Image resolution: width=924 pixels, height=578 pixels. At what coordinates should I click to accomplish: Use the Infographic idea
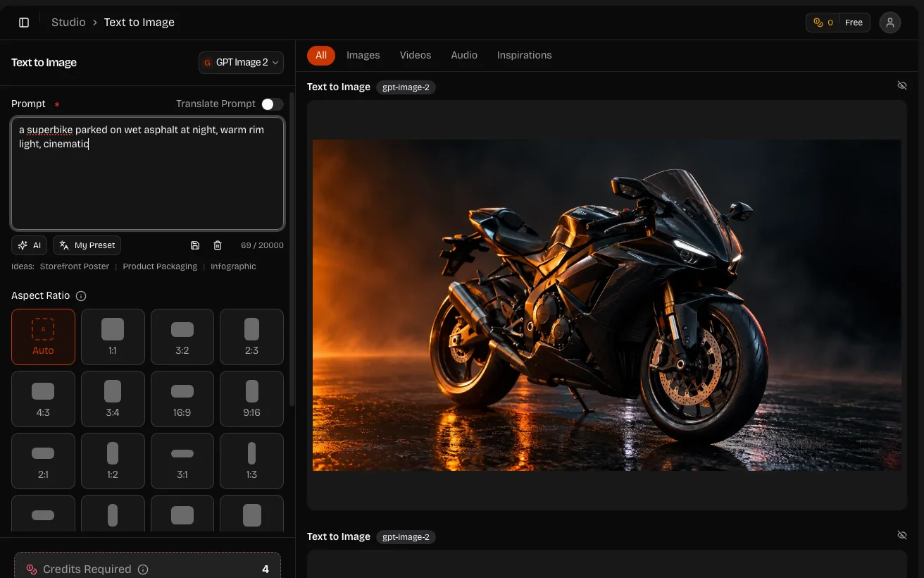(x=233, y=266)
